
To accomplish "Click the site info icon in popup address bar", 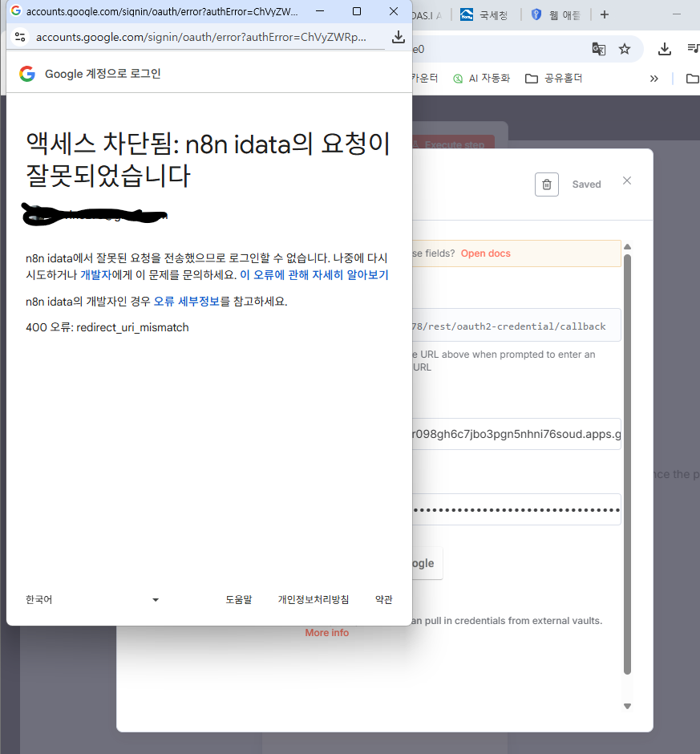I will point(20,37).
